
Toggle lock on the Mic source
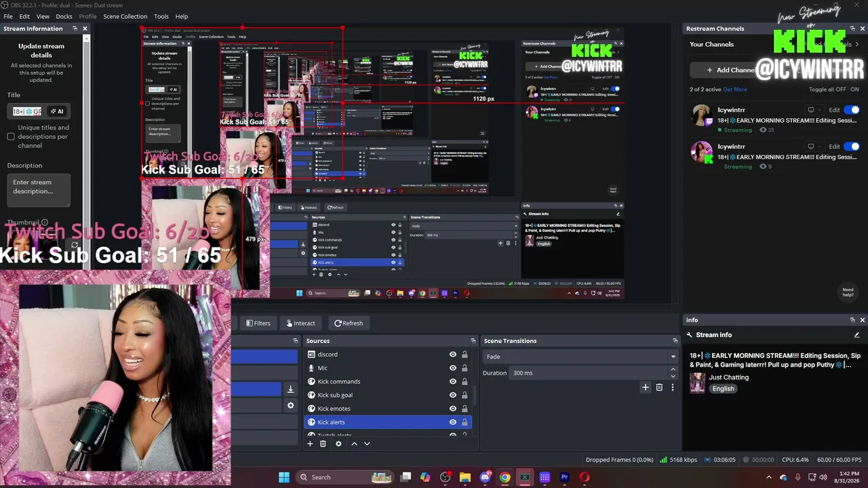(465, 368)
